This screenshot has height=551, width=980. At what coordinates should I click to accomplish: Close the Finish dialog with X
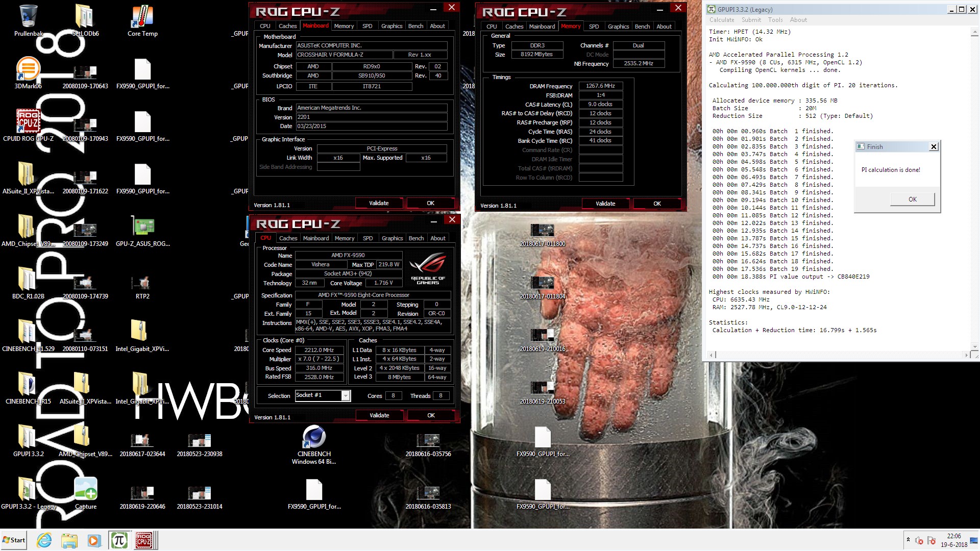click(x=934, y=147)
